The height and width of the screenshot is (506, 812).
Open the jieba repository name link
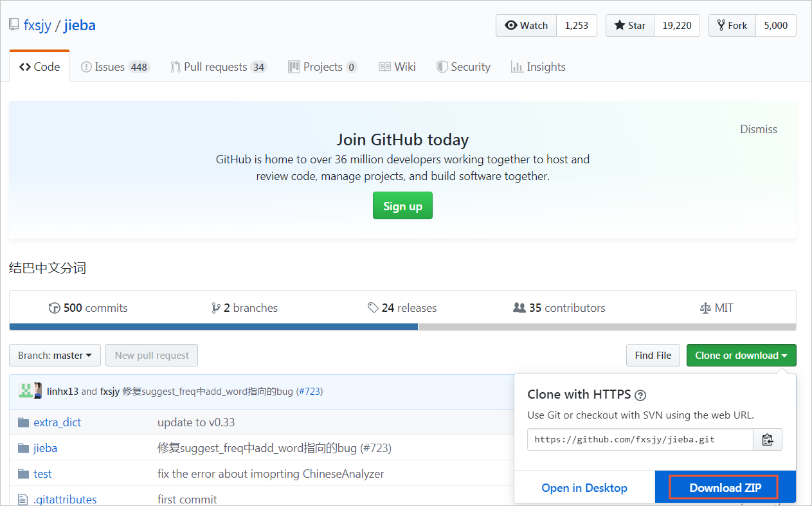click(x=80, y=26)
